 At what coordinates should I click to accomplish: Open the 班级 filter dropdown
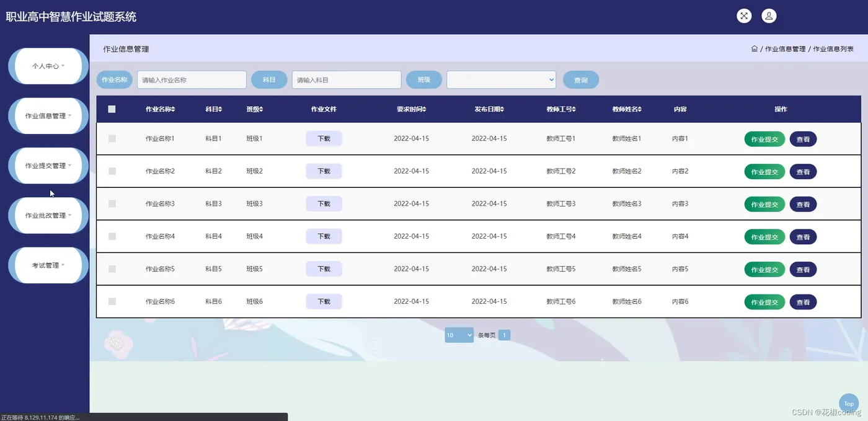[501, 79]
